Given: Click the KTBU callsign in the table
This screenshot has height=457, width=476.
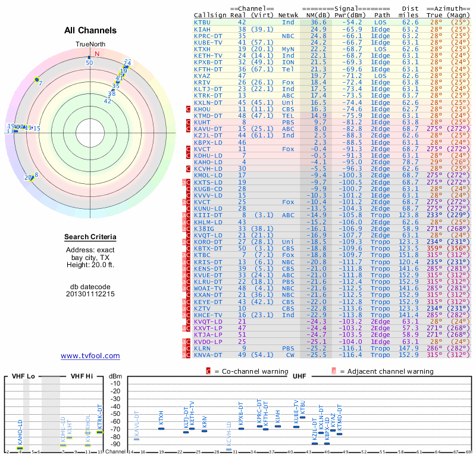Looking at the screenshot, I should click(202, 22).
